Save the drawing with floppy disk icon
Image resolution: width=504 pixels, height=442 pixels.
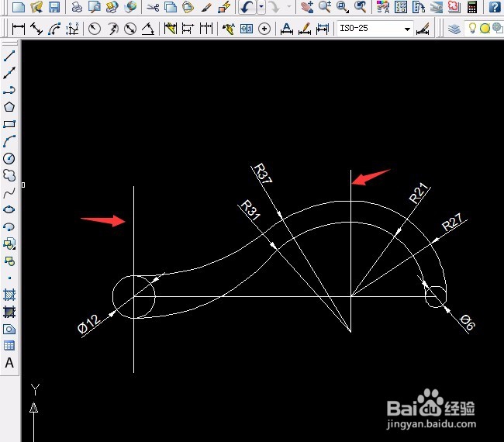[54, 6]
